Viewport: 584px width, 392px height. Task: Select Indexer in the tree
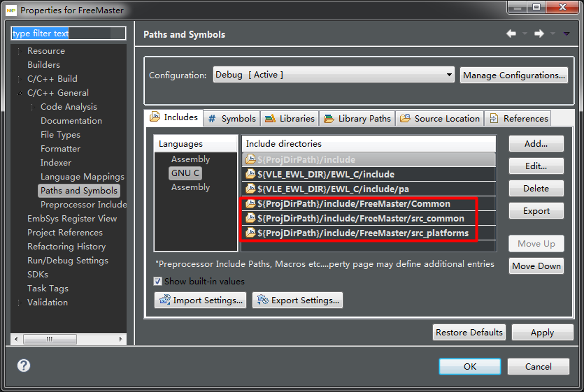(56, 163)
